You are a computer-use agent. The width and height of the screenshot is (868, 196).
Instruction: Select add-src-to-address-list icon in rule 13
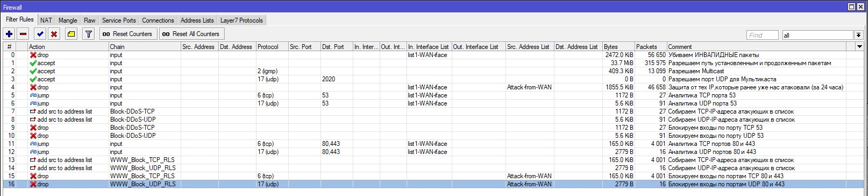(x=33, y=160)
